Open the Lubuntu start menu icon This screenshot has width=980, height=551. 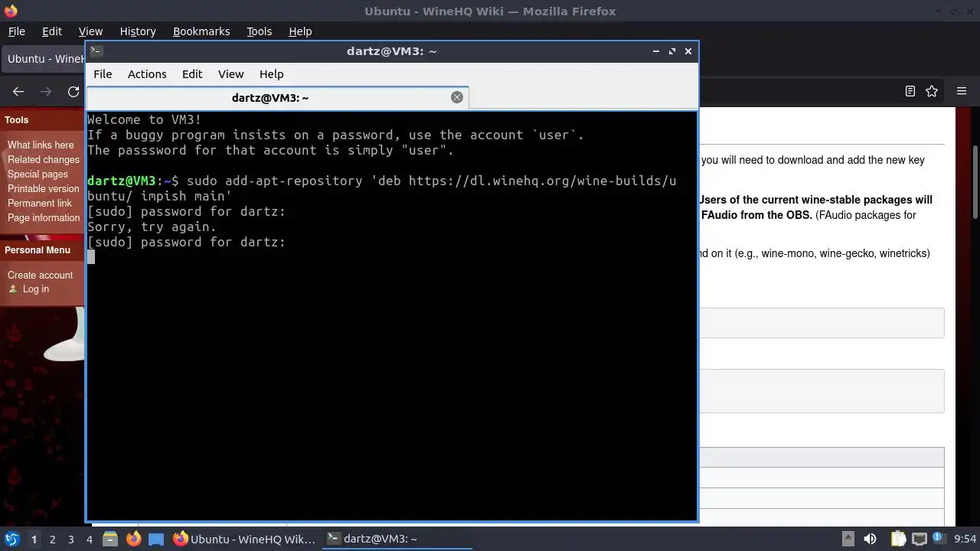(11, 539)
